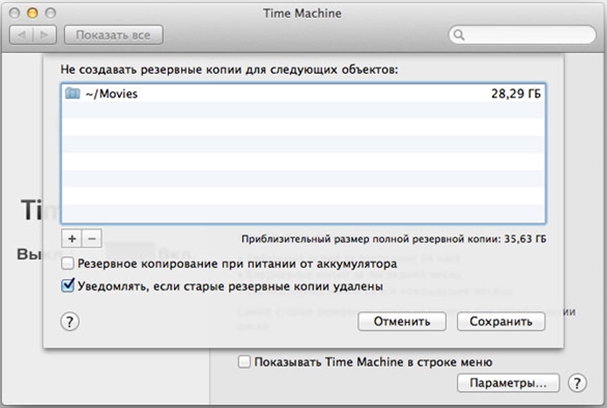Screen dimensions: 607x408
Task: Click the yellow minimize window button
Action: click(33, 13)
